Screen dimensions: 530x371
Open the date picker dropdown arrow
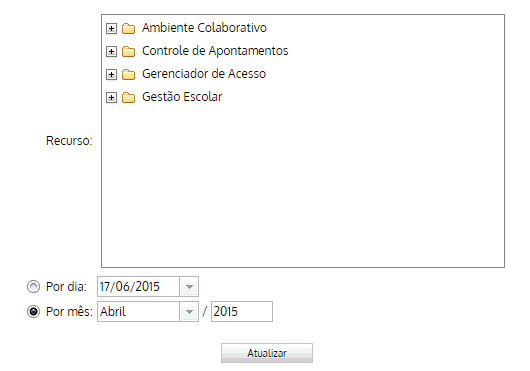point(189,287)
